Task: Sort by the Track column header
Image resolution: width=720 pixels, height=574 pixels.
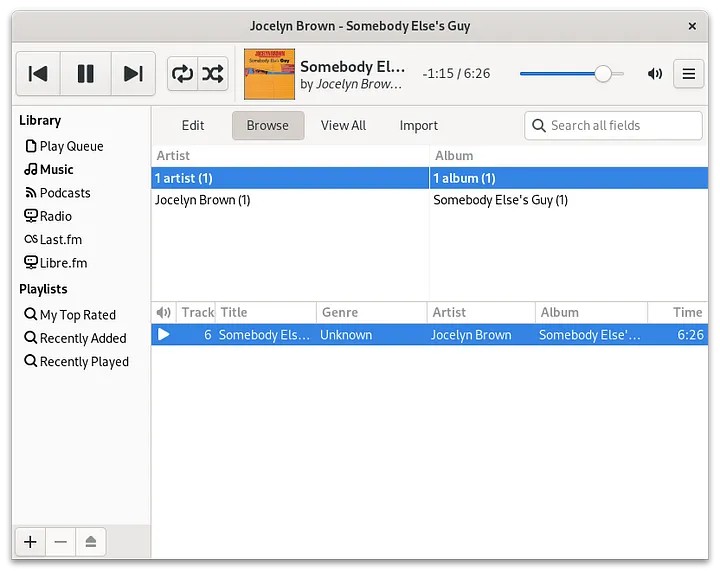Action: pyautogui.click(x=196, y=312)
